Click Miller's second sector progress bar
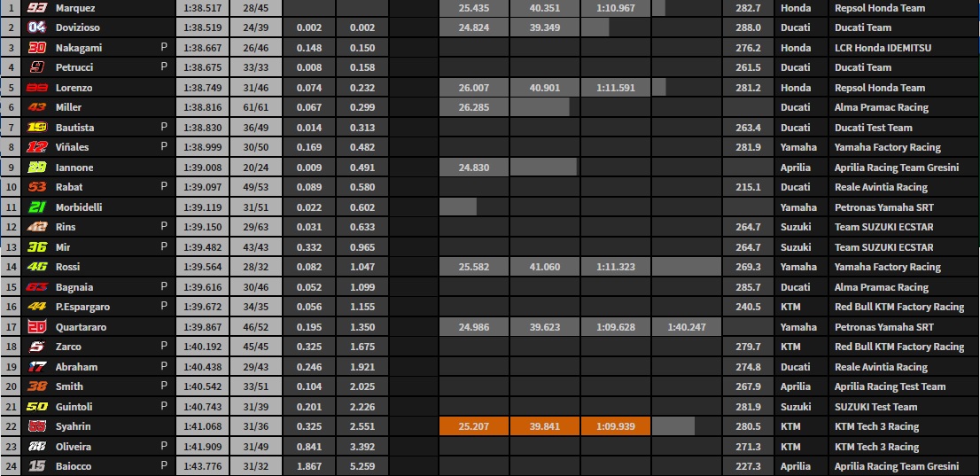 (x=540, y=107)
